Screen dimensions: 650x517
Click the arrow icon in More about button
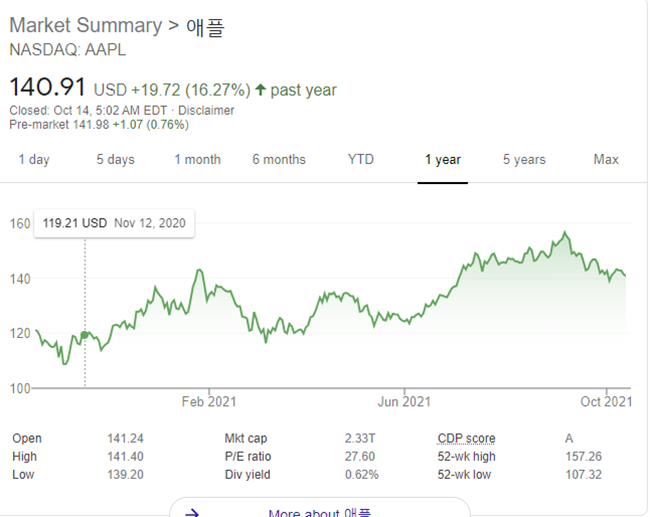(192, 513)
